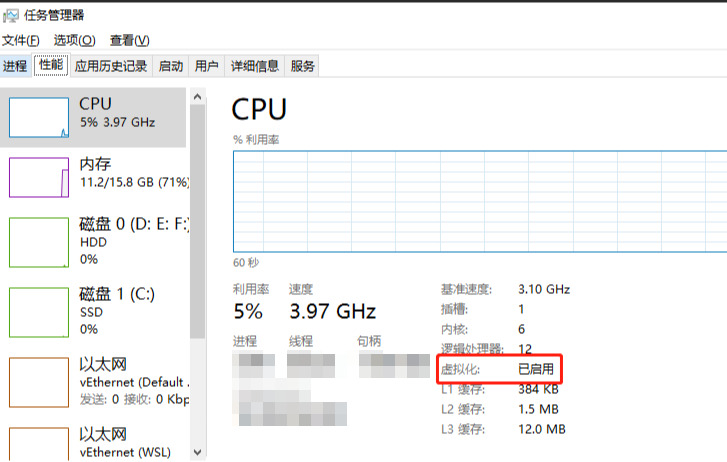727x462 pixels.
Task: Switch to the 应用历史记录 tab
Action: [x=111, y=66]
